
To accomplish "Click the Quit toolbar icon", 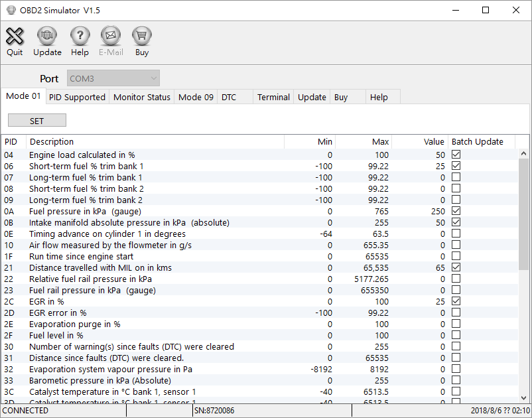I will [x=15, y=36].
